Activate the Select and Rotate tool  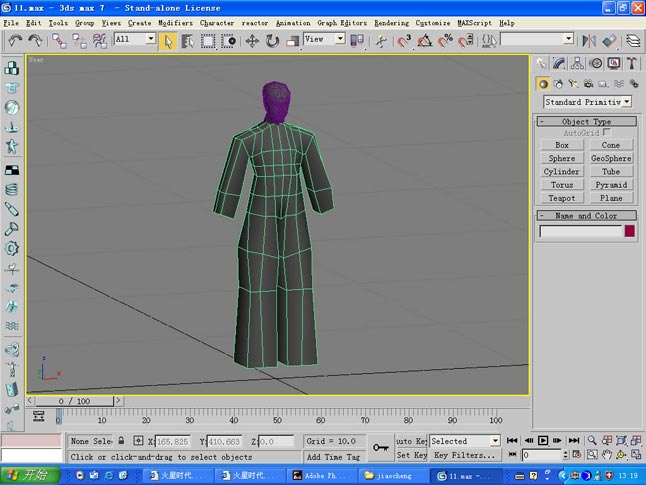pyautogui.click(x=272, y=41)
